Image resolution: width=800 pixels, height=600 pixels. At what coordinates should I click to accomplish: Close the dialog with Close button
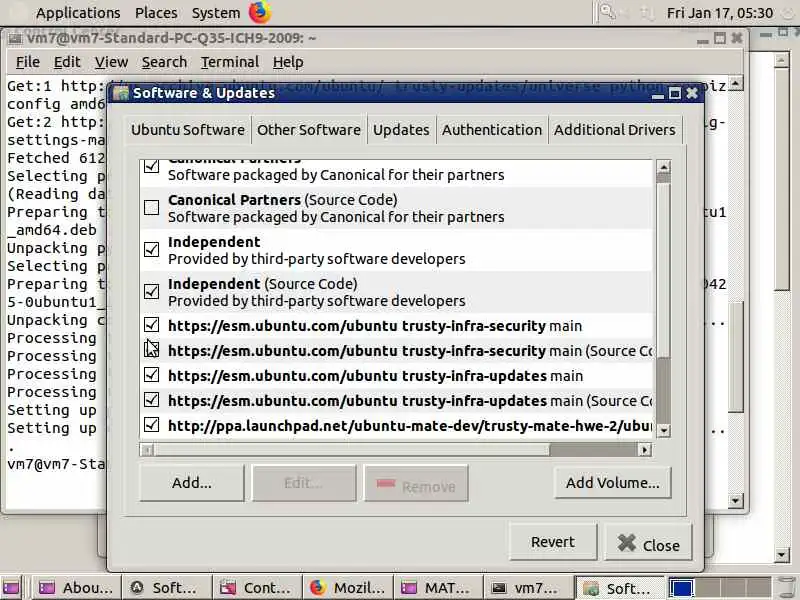coord(648,542)
